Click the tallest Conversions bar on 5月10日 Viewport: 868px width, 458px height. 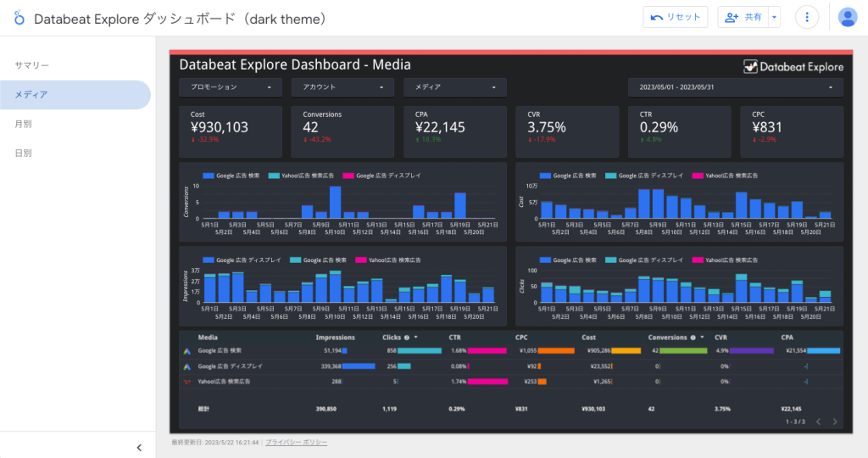335,202
